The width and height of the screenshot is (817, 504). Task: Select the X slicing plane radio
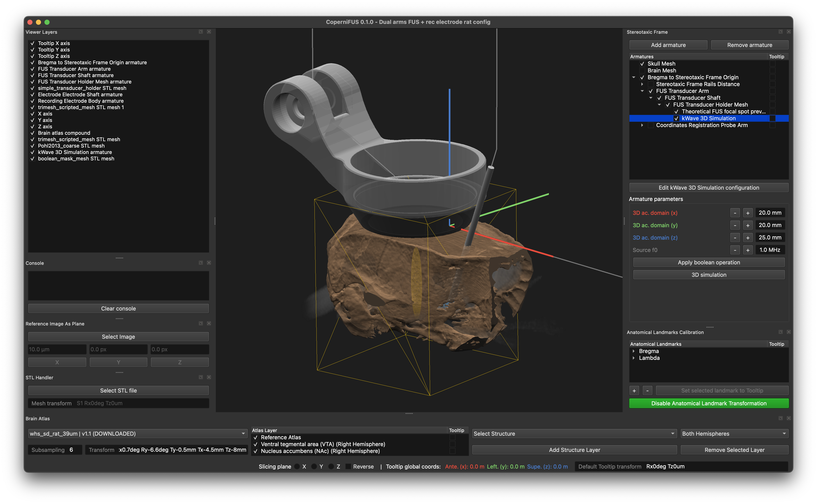point(297,466)
